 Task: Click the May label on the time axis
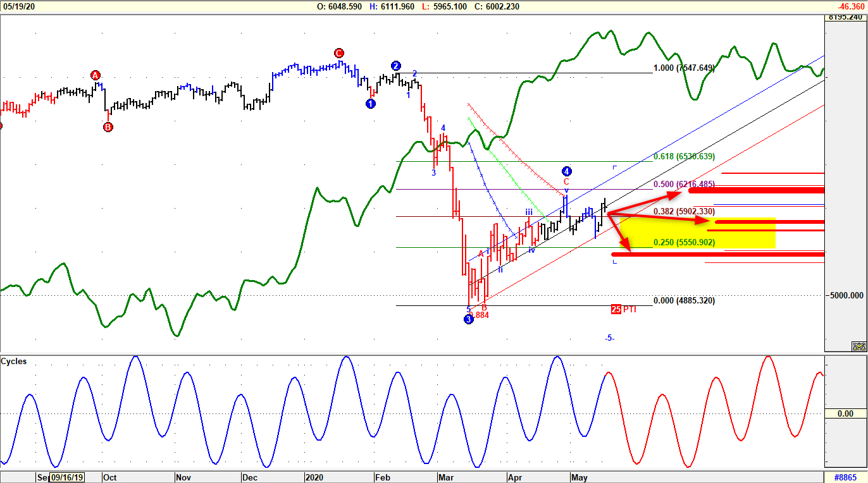click(578, 478)
